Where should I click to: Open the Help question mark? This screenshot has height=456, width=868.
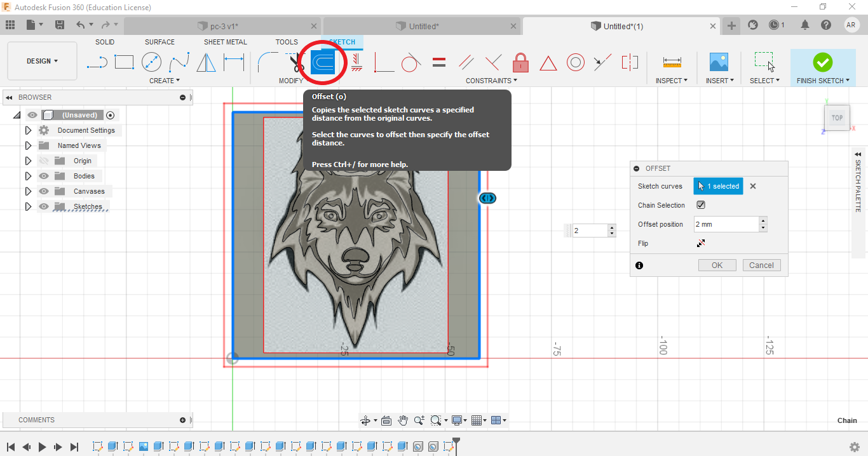tap(825, 25)
